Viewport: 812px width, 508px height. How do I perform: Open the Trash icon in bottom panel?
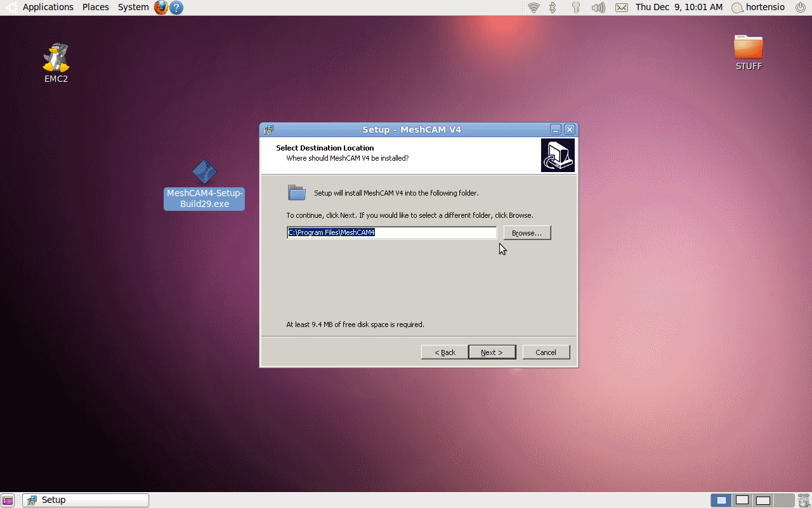pos(804,500)
